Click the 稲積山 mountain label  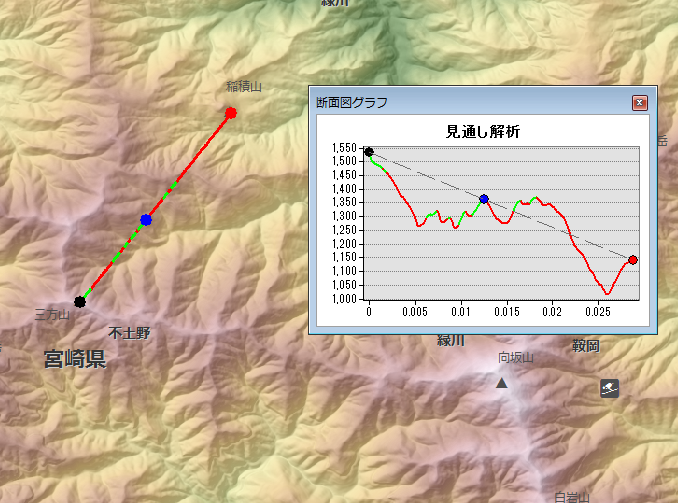click(243, 87)
